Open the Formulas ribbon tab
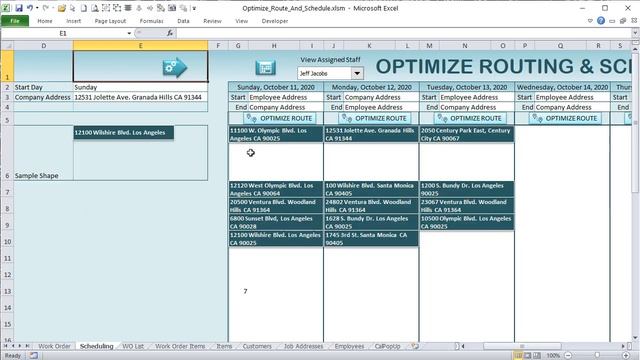Screen dimensions: 640x360 click(151, 21)
